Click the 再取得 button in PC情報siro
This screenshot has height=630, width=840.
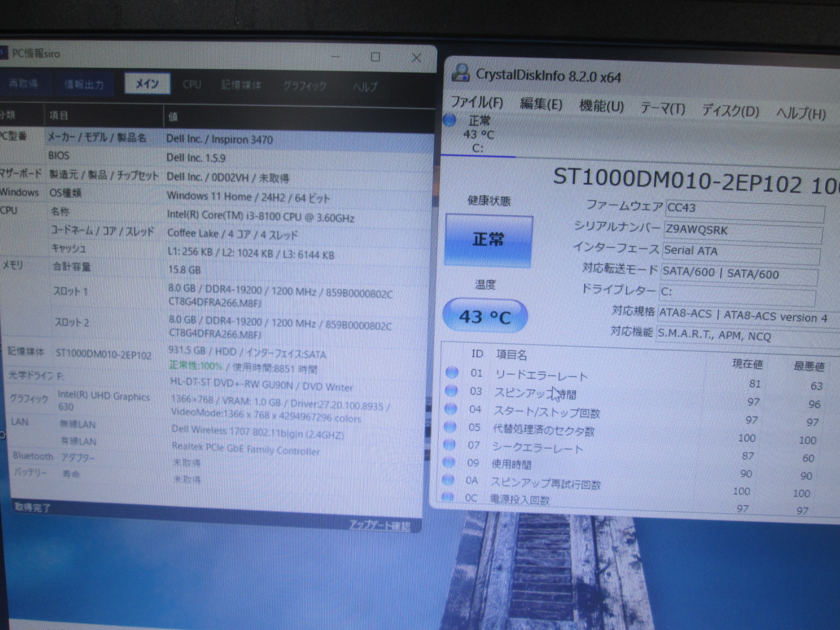click(x=24, y=83)
